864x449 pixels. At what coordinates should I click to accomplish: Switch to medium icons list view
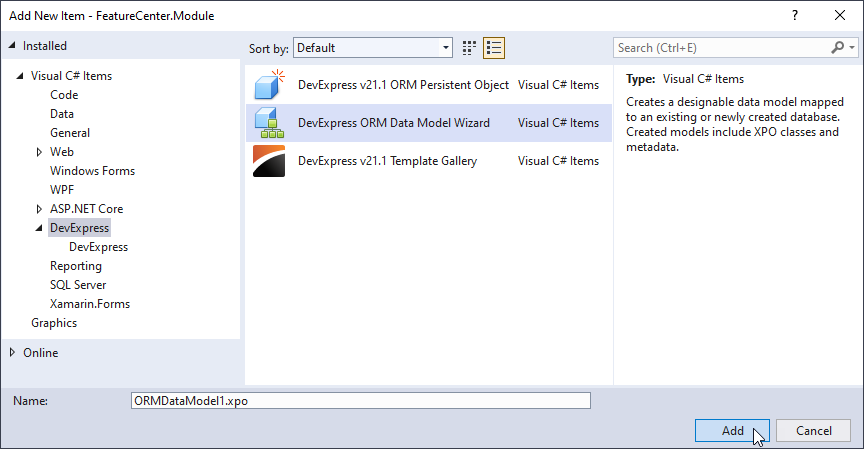point(494,48)
